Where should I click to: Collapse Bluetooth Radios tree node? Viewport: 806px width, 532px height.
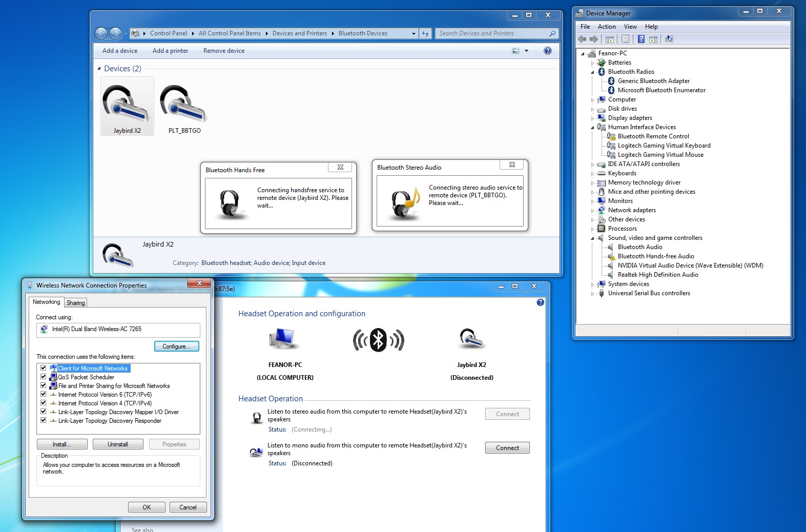(593, 72)
